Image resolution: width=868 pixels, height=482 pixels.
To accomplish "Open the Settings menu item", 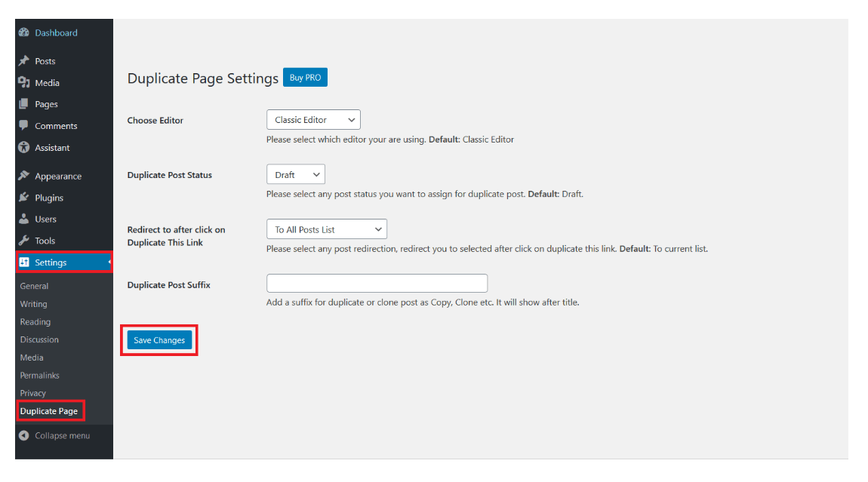I will pos(51,262).
